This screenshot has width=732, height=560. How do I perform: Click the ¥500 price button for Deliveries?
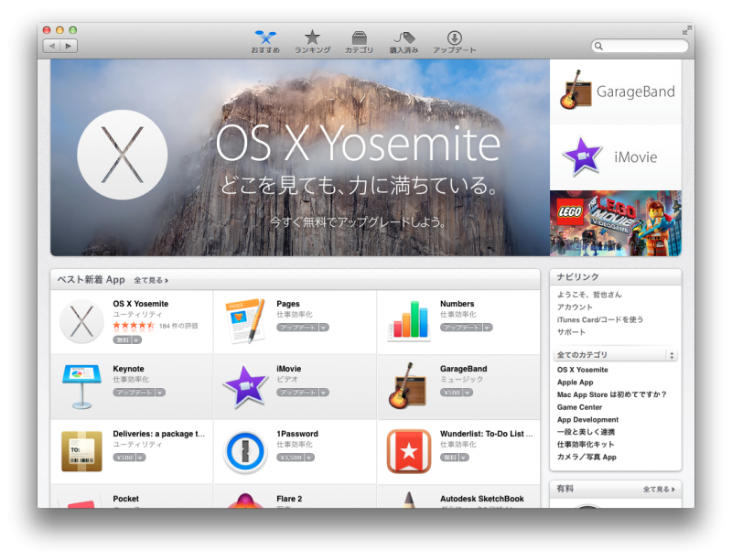click(124, 458)
